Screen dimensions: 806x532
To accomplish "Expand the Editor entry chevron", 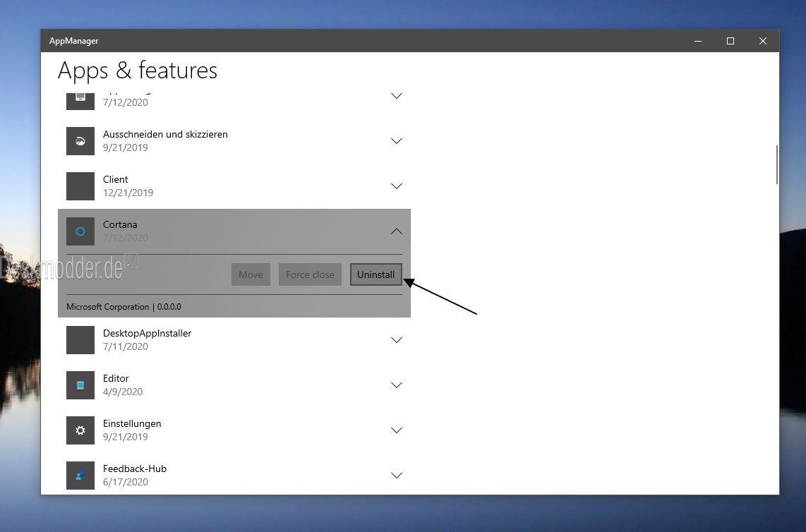I will (x=397, y=385).
